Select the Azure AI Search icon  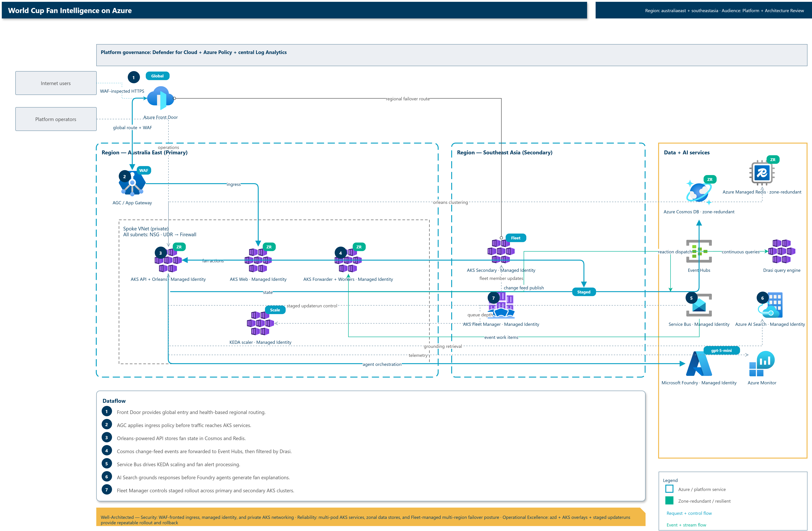pyautogui.click(x=770, y=305)
